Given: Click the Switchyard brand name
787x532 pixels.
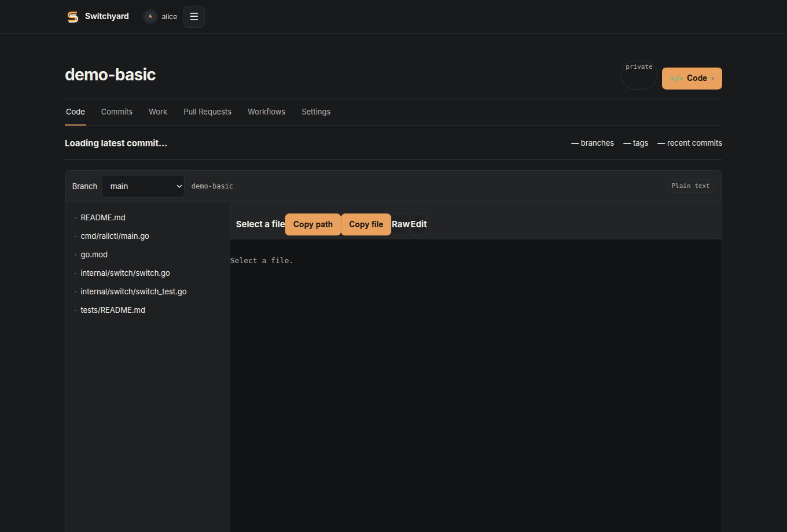Looking at the screenshot, I should 107,16.
